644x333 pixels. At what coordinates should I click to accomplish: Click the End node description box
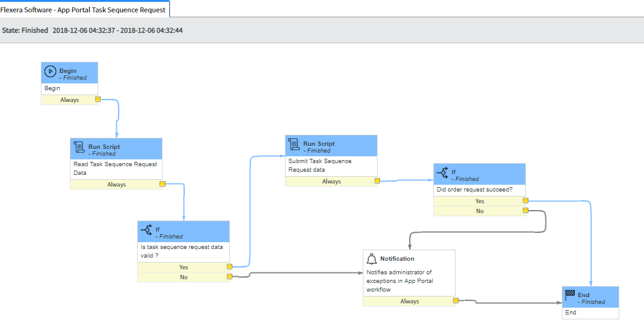click(590, 313)
